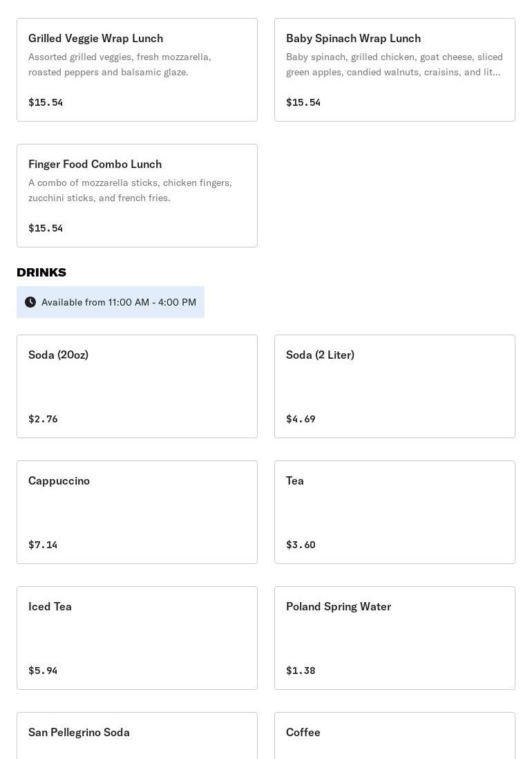Click the $4.69 Soda 2 Liter price
The width and height of the screenshot is (532, 759).
pos(301,419)
